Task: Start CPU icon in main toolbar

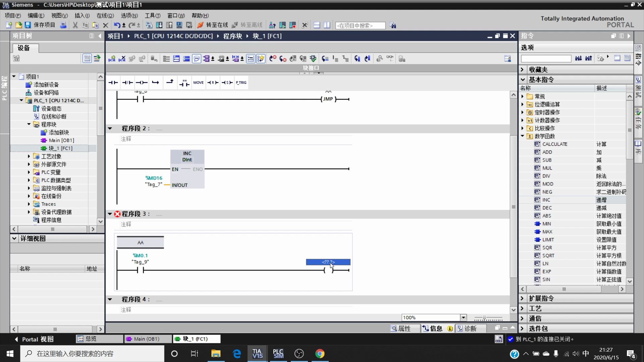Action: tap(282, 25)
